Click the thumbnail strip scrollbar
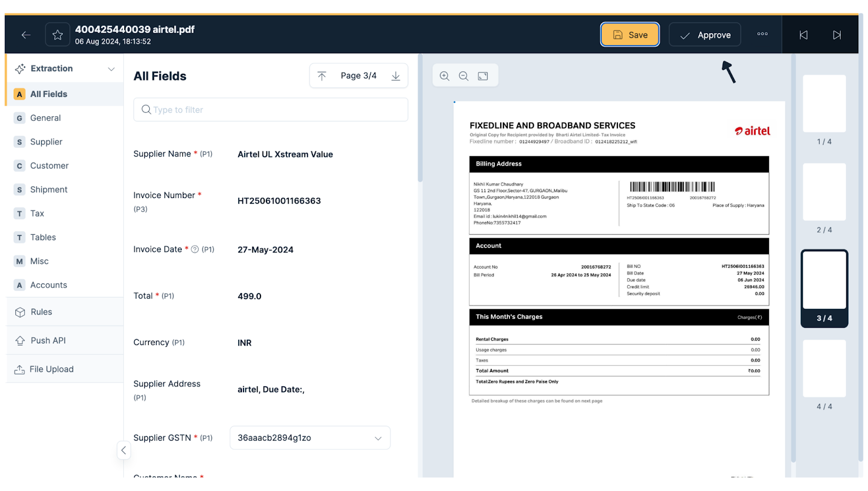The width and height of the screenshot is (868, 491). [794, 258]
